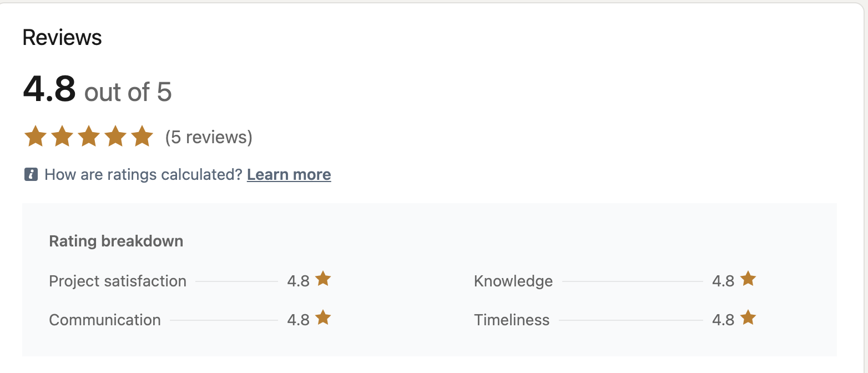Click the Knowledge rating star icon
The height and width of the screenshot is (373, 868).
pos(748,279)
